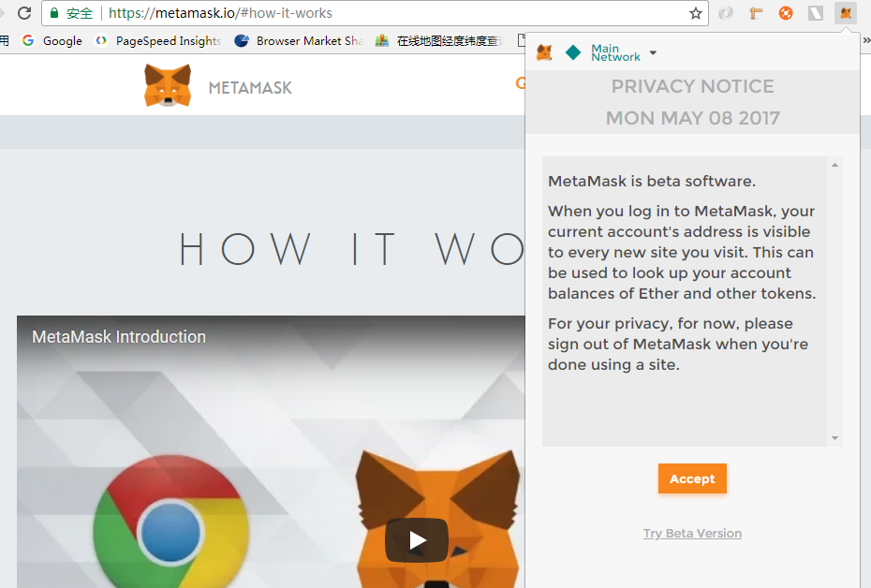Bookmark this page with the star icon
The image size is (871, 588).
[x=696, y=13]
